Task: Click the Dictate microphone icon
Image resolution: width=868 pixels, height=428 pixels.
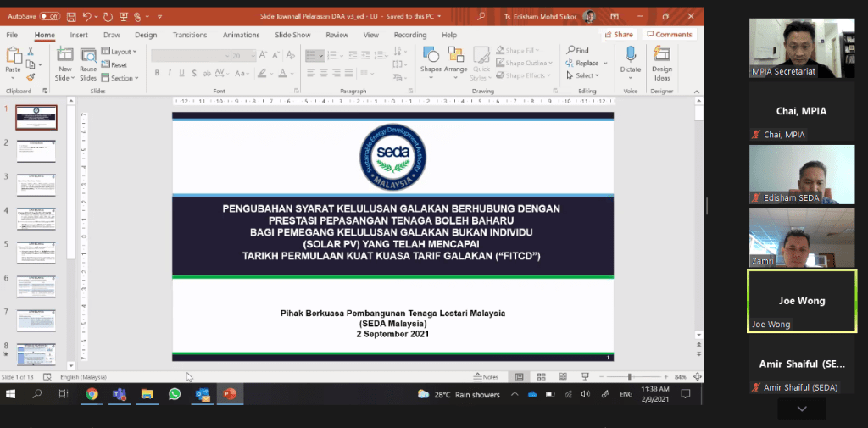Action: coord(630,56)
